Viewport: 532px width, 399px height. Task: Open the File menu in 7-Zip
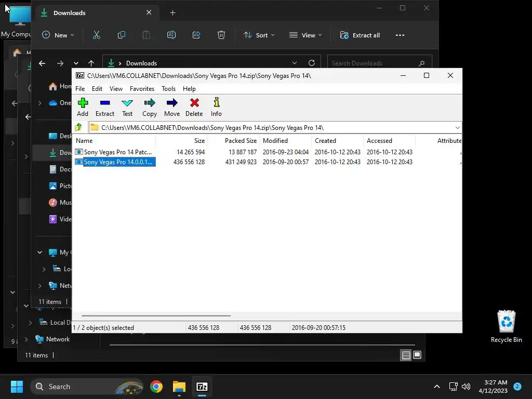pyautogui.click(x=80, y=88)
